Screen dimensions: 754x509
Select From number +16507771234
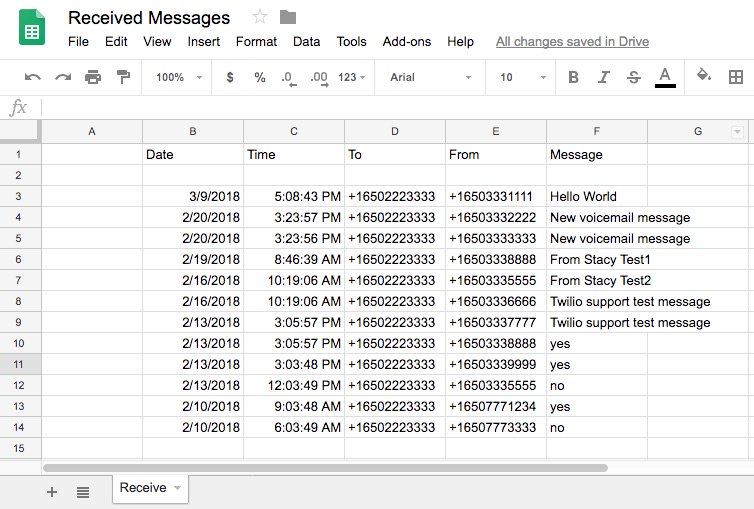click(x=496, y=407)
